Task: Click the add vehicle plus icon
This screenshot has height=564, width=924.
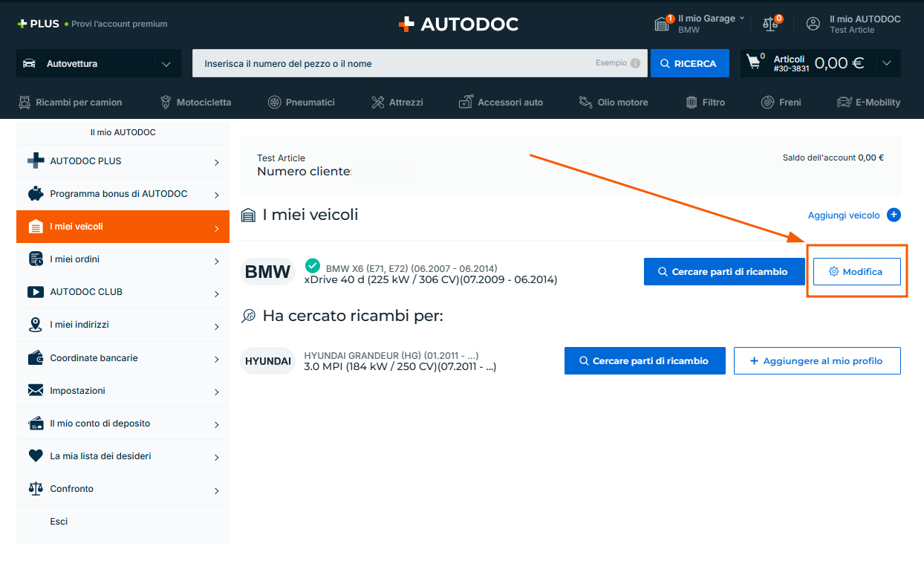Action: click(894, 215)
